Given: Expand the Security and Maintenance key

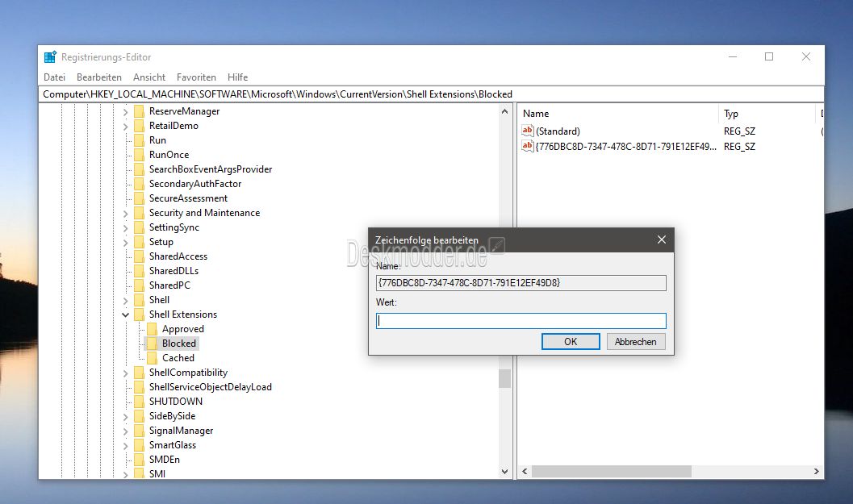Looking at the screenshot, I should tap(126, 214).
